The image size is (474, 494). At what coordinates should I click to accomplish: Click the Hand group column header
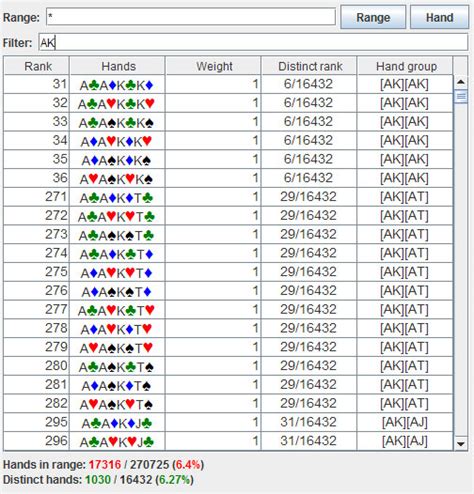pyautogui.click(x=405, y=66)
